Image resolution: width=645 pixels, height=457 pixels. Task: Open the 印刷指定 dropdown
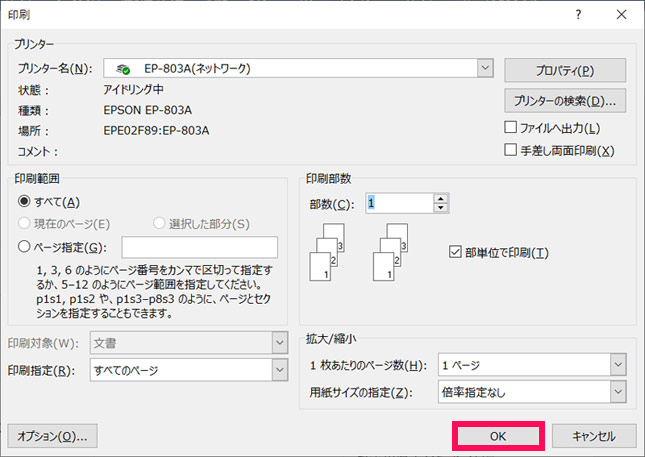click(x=279, y=369)
